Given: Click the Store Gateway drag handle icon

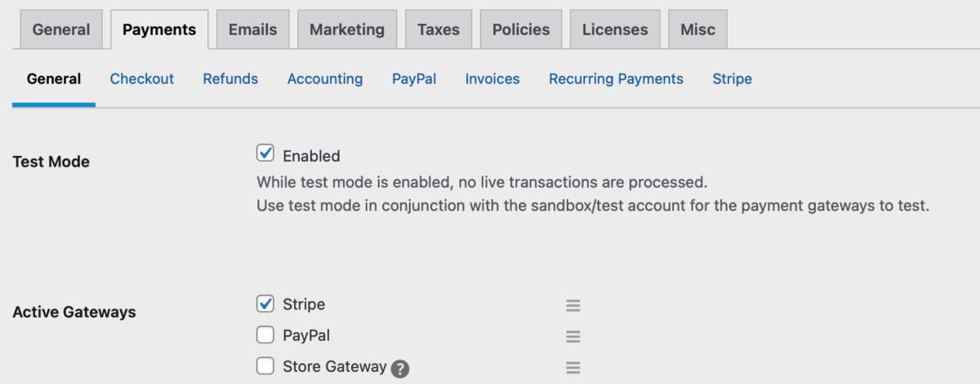Looking at the screenshot, I should (x=573, y=368).
